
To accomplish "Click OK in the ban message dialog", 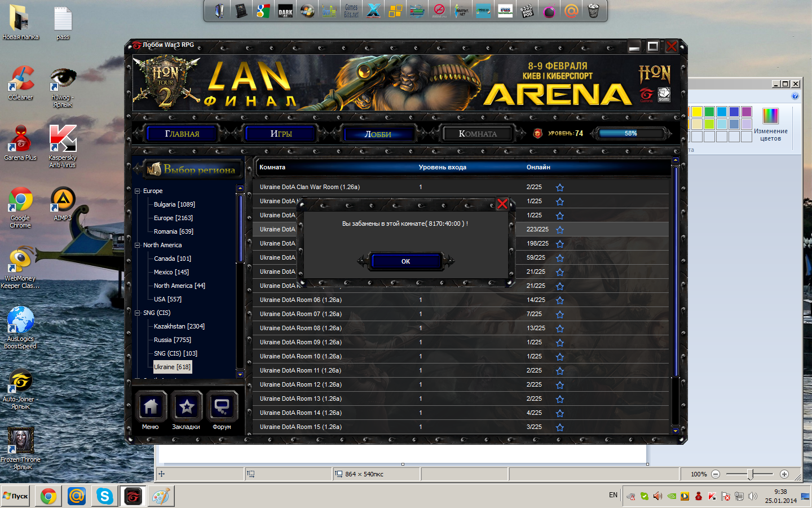I will [x=405, y=261].
